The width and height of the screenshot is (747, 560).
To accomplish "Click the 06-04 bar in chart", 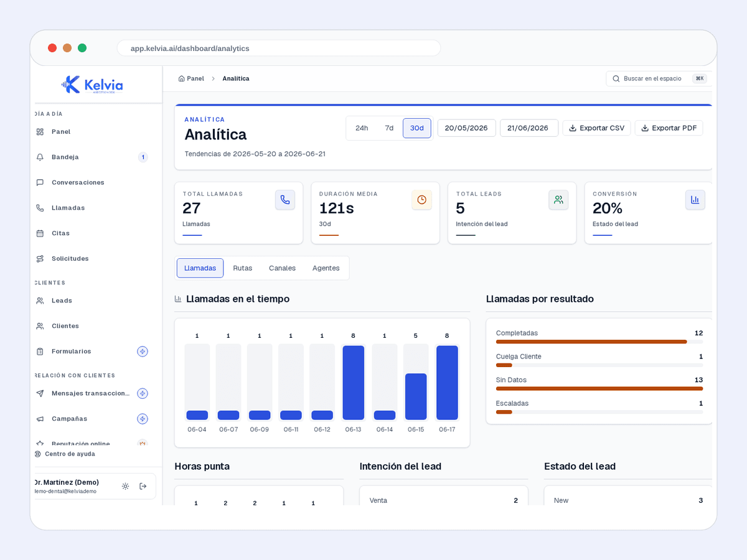I will [197, 415].
